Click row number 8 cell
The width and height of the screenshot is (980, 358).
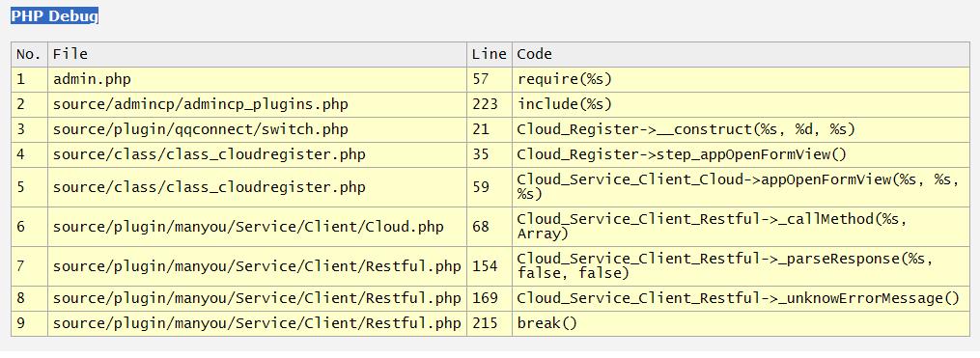pos(29,298)
